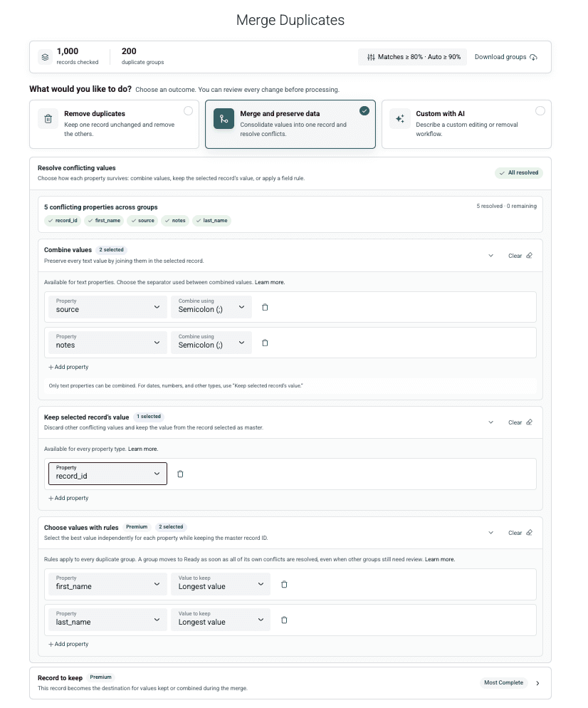Expand Record to keep chevron arrow
This screenshot has width=588, height=708.
click(x=537, y=683)
